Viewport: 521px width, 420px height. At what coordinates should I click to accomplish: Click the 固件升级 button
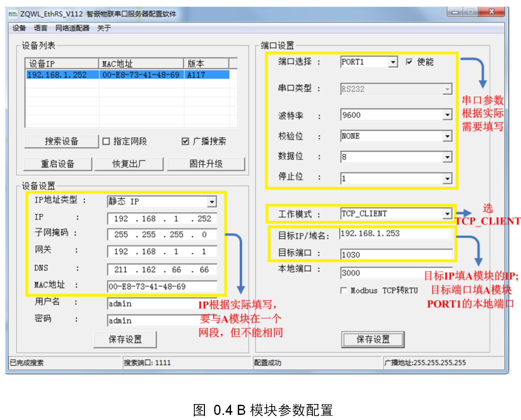pos(206,164)
